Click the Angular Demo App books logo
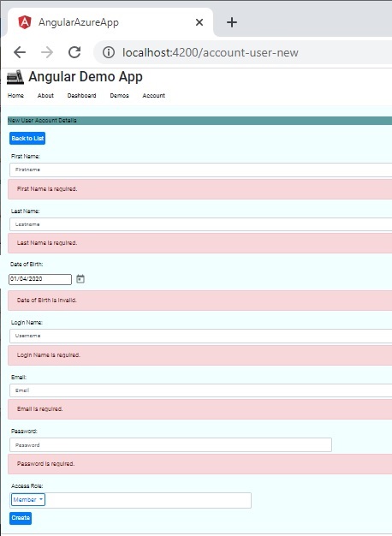392x536 pixels. pos(15,77)
